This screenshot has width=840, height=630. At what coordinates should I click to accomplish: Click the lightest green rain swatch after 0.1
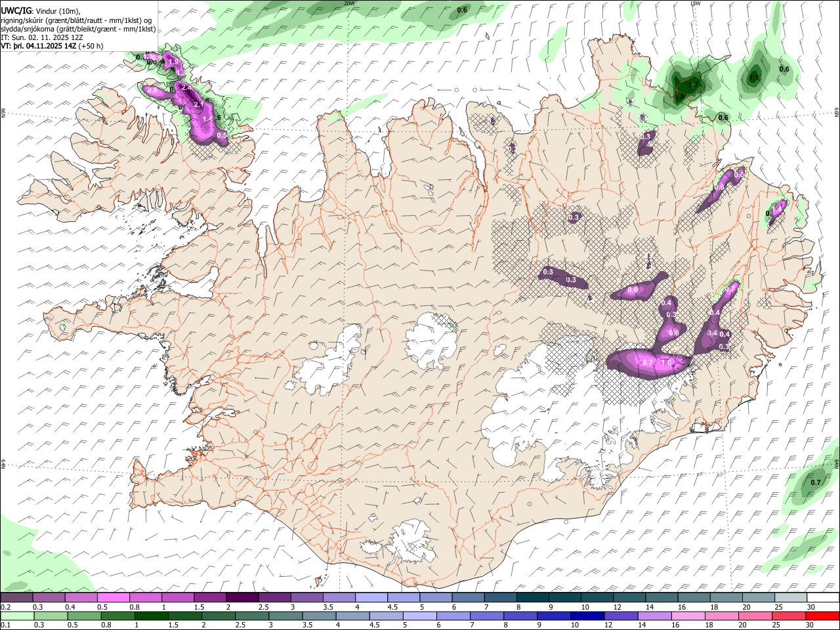tap(16, 616)
